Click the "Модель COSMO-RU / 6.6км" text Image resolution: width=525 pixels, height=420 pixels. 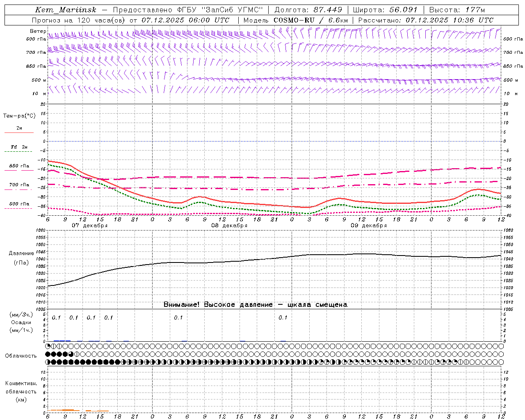coord(296,20)
